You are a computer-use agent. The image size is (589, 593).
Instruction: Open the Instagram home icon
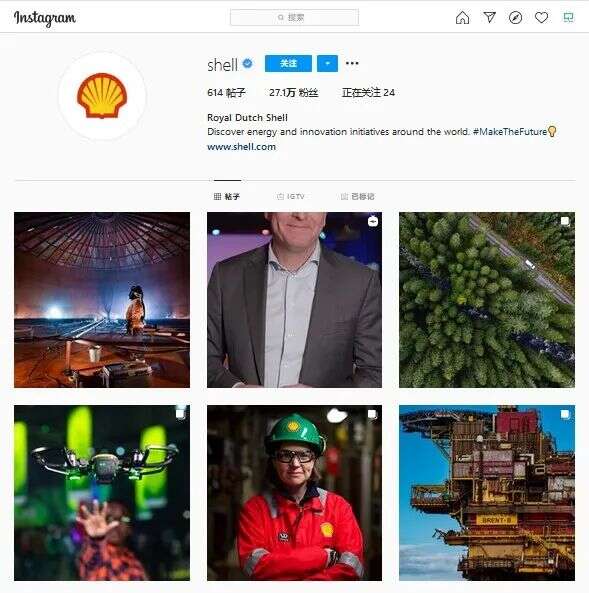(x=462, y=17)
